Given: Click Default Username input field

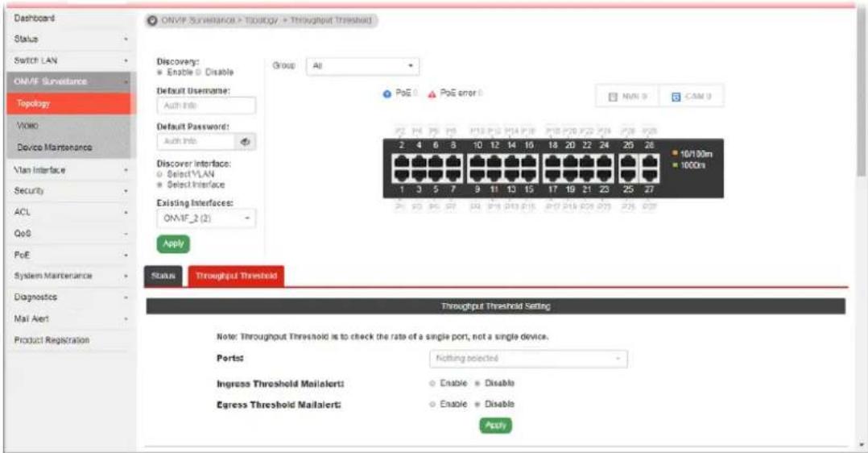Looking at the screenshot, I should pyautogui.click(x=206, y=106).
